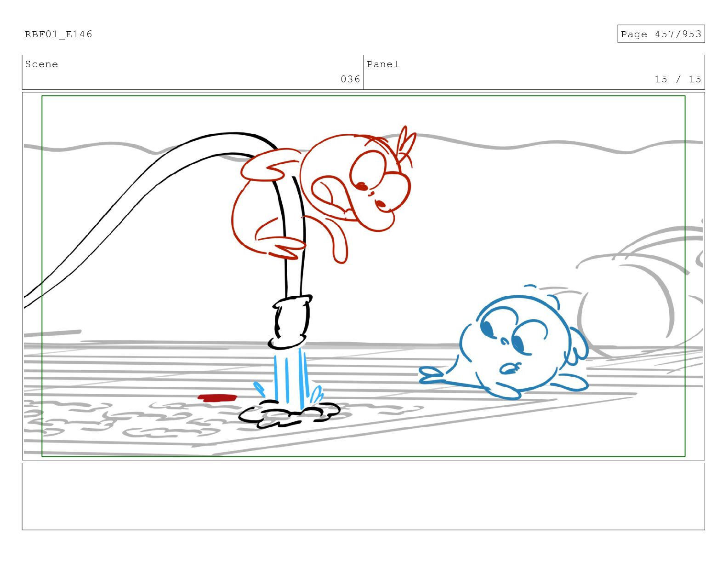
Task: Click the empty notes box below panel
Action: pyautogui.click(x=363, y=496)
